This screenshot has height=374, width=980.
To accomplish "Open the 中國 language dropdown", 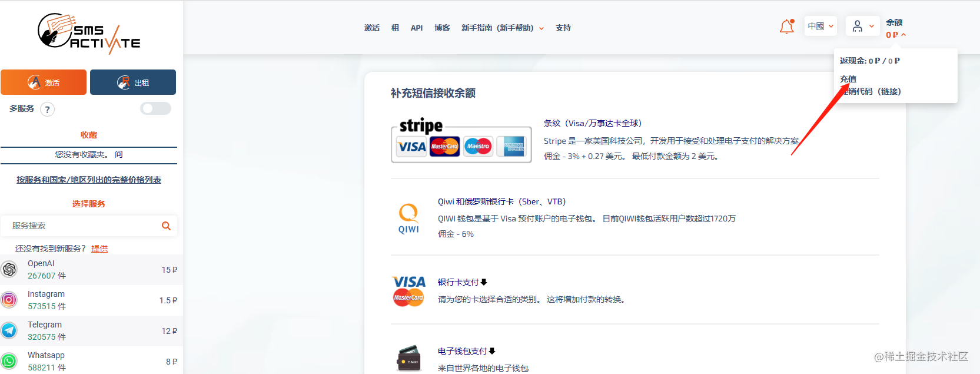I will tap(820, 26).
